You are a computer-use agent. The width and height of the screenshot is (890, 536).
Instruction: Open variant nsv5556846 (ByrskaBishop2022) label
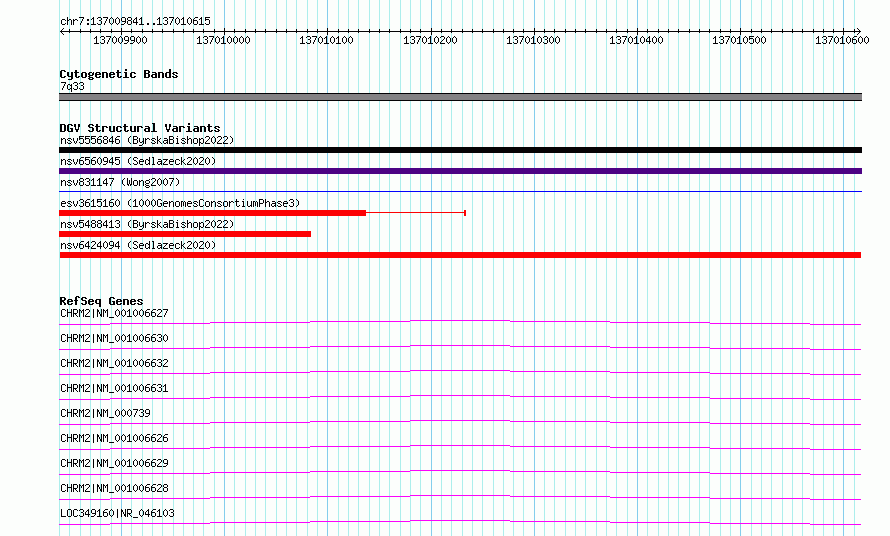click(147, 140)
